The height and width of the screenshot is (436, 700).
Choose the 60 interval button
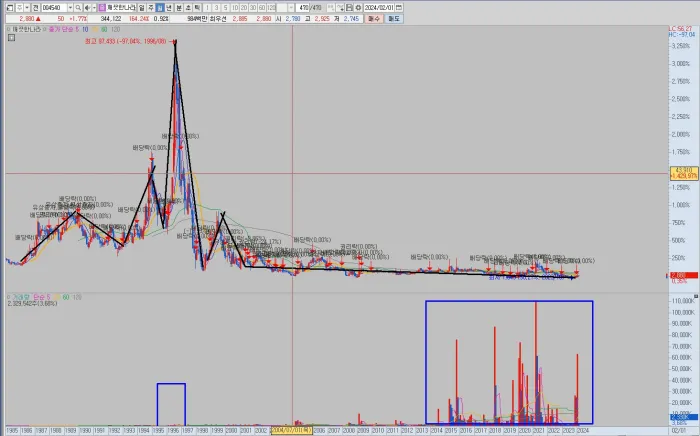(x=262, y=8)
